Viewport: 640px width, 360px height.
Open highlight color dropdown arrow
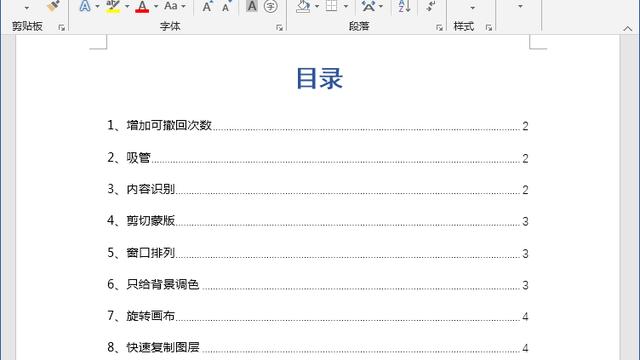click(x=127, y=7)
